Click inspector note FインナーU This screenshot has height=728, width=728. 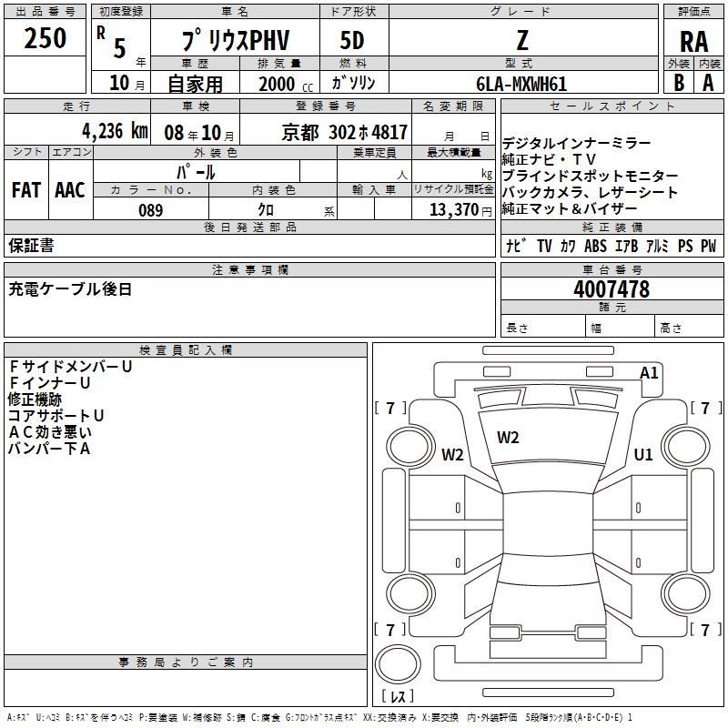[49, 383]
